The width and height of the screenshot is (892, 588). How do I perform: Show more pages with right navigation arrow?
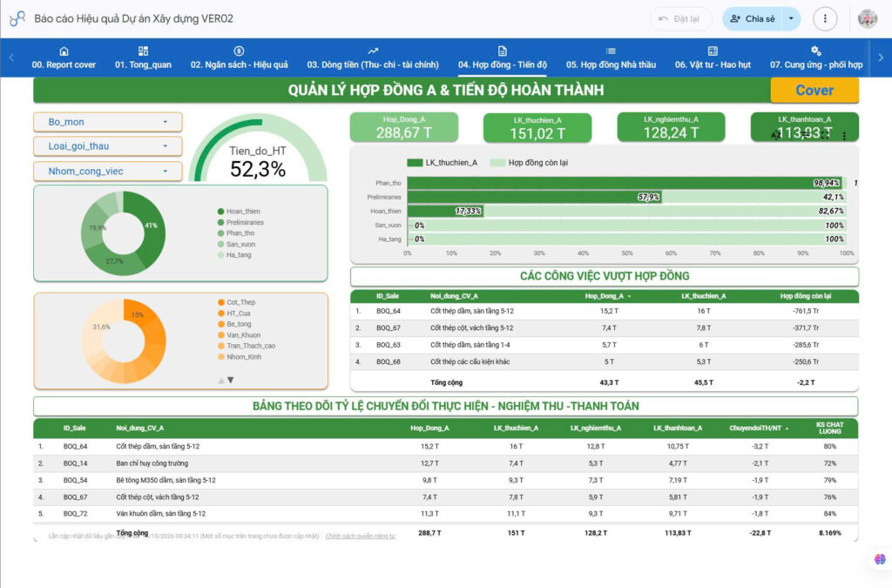(881, 57)
